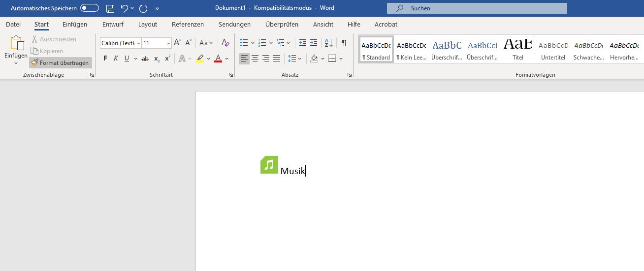The image size is (644, 271).
Task: Decrease font size with smaller A icon
Action: coord(189,43)
